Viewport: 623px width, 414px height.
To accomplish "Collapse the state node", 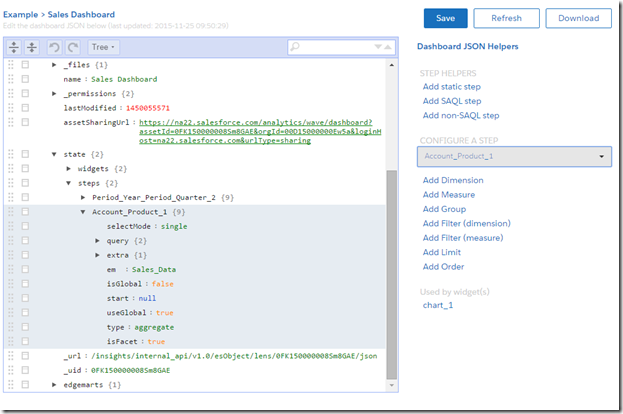I will (x=54, y=154).
